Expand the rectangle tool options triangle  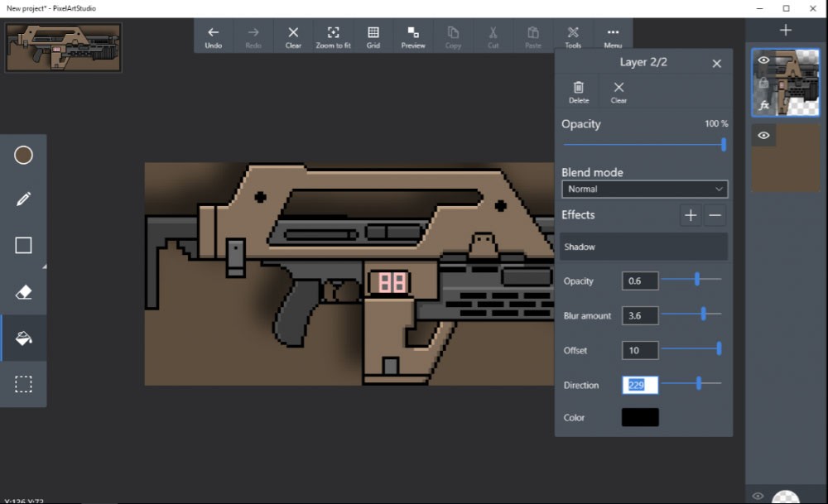[x=45, y=266]
